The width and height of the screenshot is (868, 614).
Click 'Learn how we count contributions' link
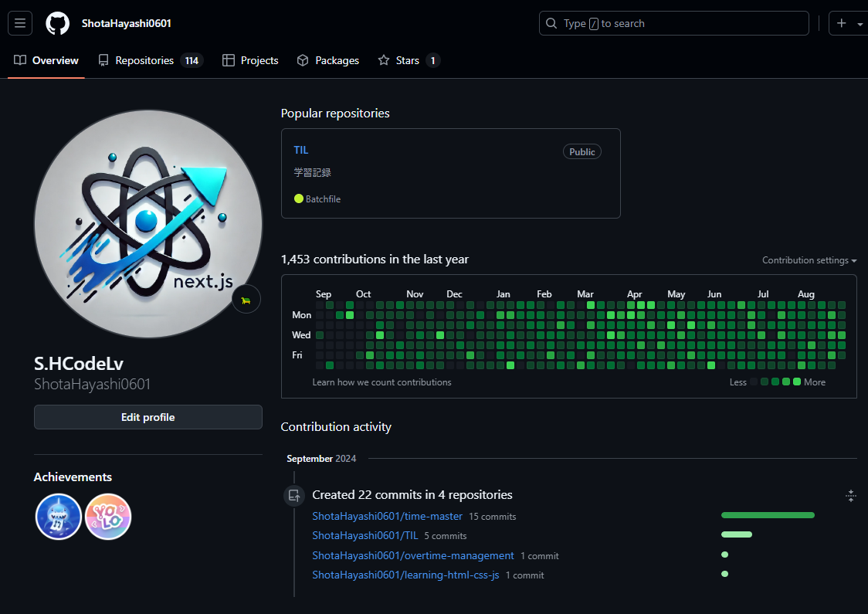click(381, 382)
